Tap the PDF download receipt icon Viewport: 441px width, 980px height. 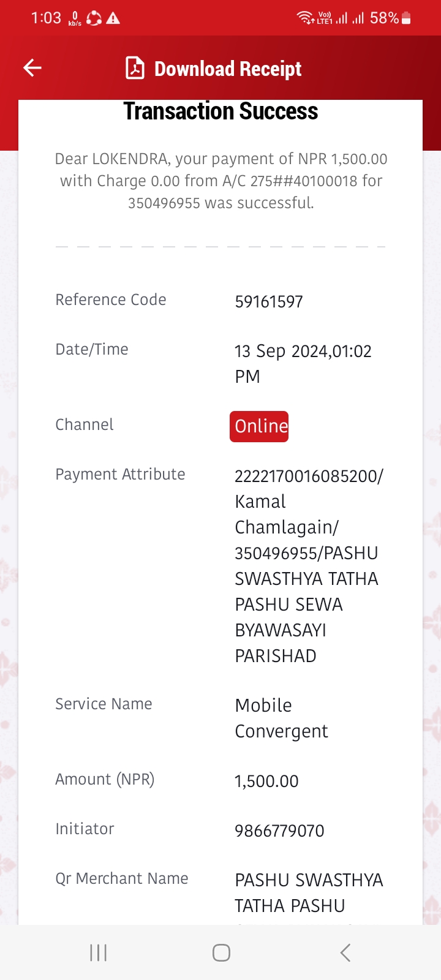click(x=135, y=68)
